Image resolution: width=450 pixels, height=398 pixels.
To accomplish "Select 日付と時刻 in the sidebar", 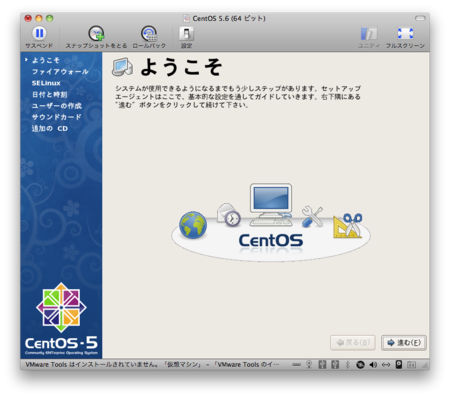I will pyautogui.click(x=49, y=94).
